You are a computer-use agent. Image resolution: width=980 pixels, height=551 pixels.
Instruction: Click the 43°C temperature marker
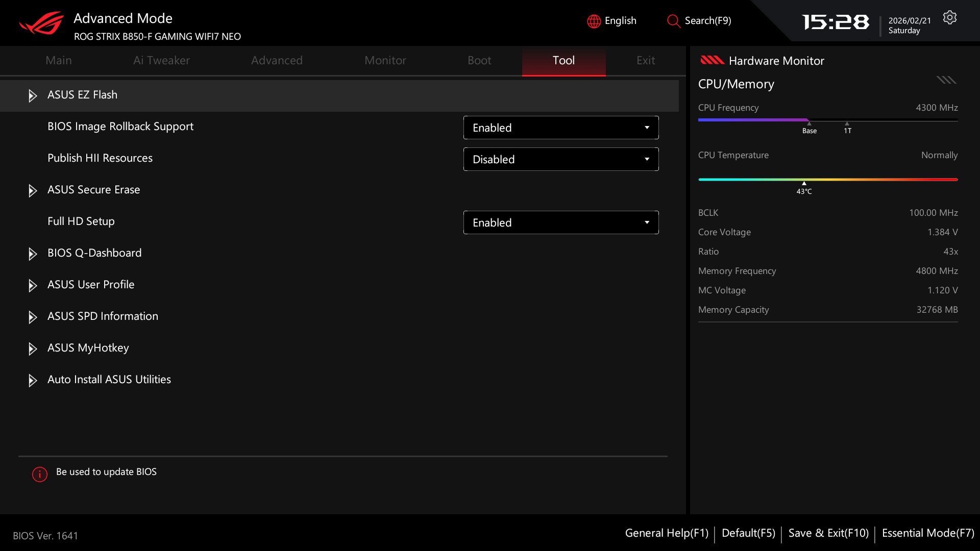[804, 189]
